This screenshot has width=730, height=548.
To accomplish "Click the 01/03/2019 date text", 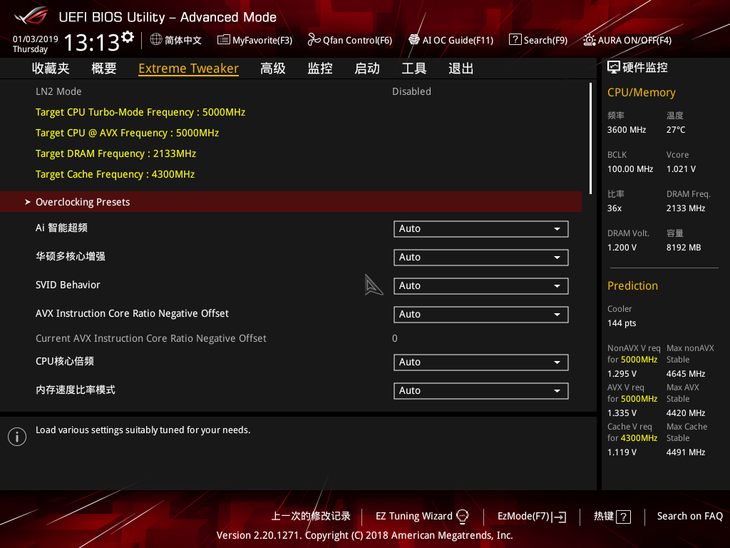I will click(x=35, y=39).
